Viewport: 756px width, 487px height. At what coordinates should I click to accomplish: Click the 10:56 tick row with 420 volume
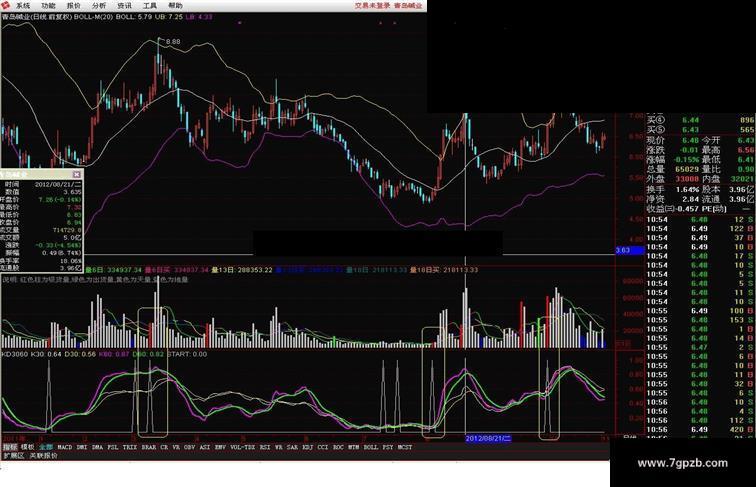700,429
